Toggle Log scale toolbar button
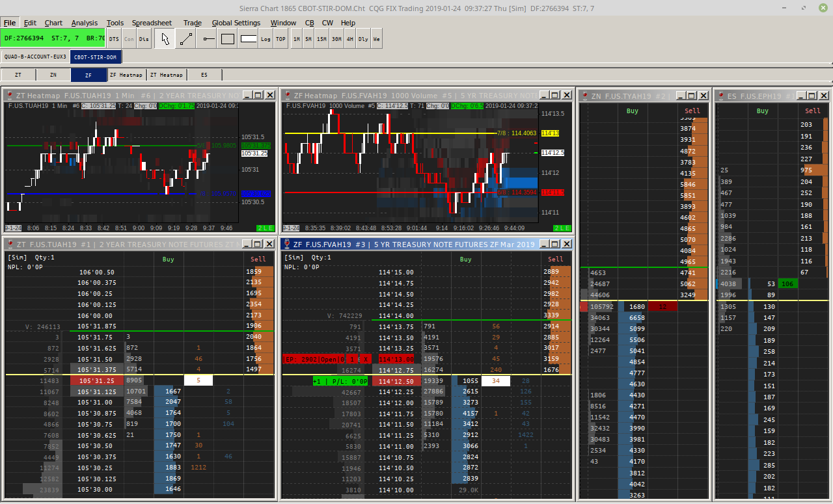 click(x=266, y=39)
